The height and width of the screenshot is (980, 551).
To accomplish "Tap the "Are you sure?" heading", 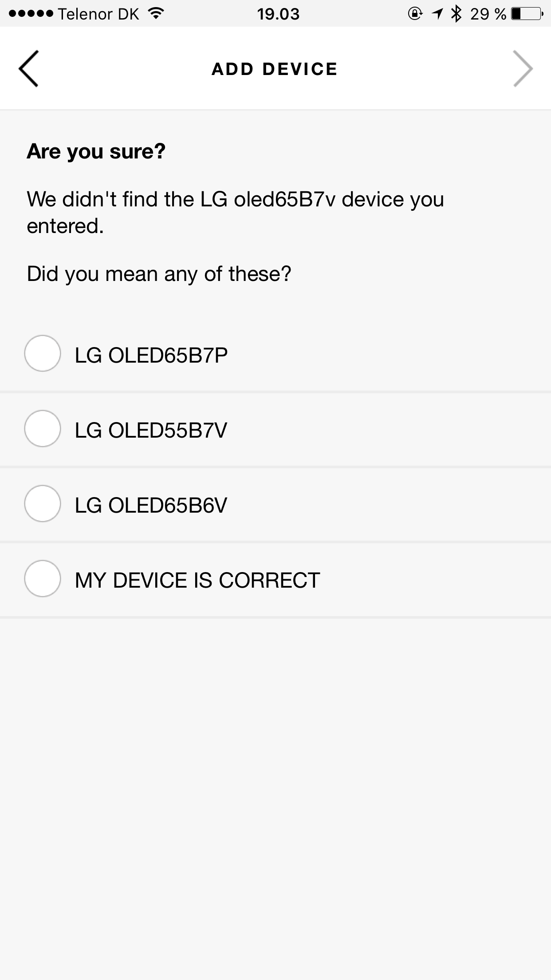I will 96,151.
